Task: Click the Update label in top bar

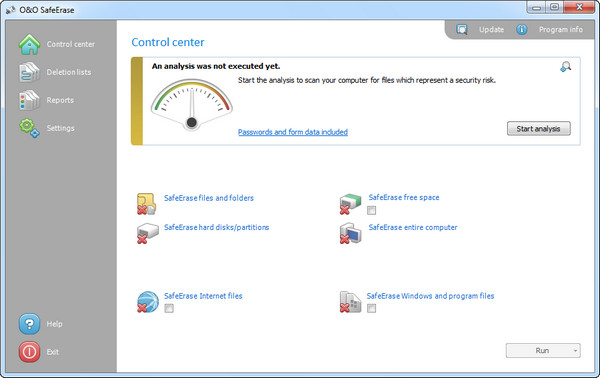Action: pos(491,29)
